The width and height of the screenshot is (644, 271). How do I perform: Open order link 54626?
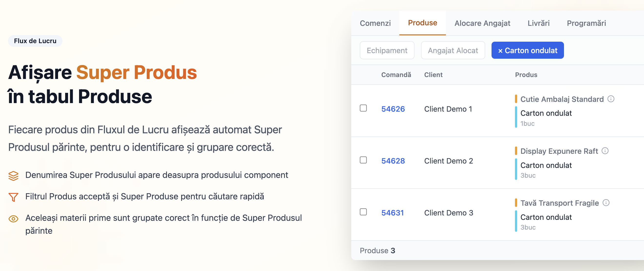tap(393, 109)
